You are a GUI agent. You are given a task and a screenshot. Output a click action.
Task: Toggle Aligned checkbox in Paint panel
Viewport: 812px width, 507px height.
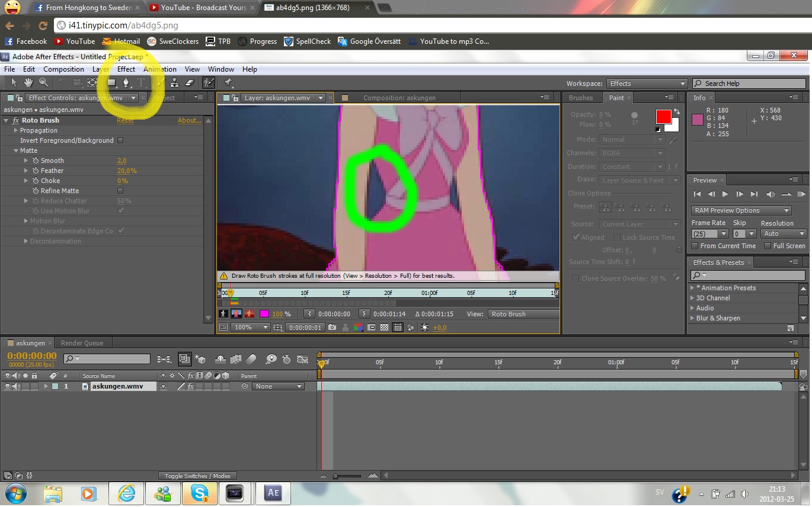coord(576,238)
